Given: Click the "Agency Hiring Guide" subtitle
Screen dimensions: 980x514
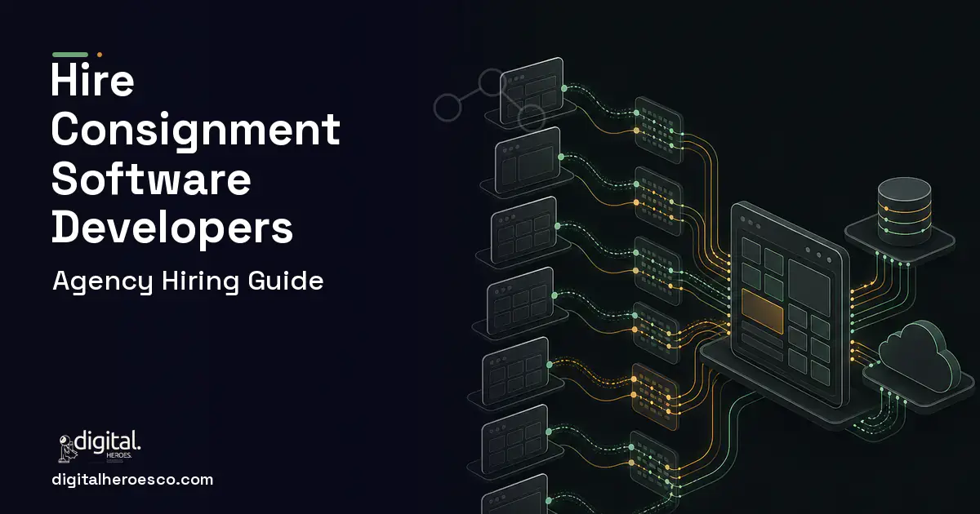Looking at the screenshot, I should 188,281.
